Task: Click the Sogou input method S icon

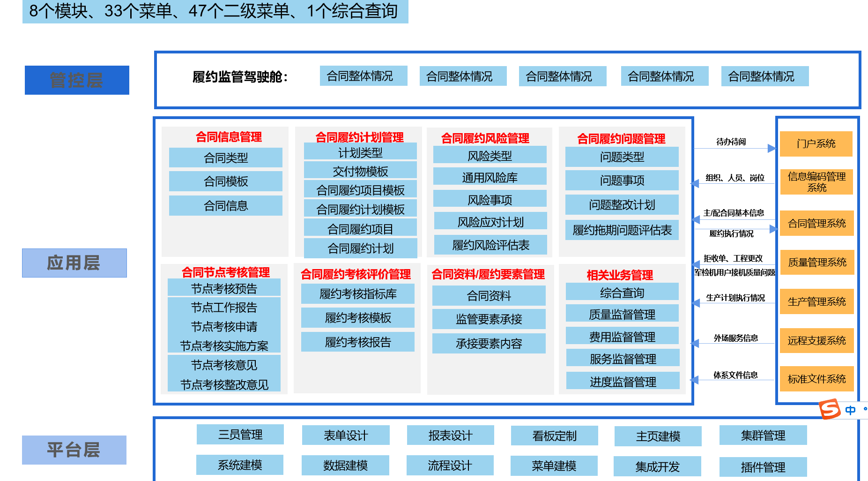Action: click(x=830, y=409)
